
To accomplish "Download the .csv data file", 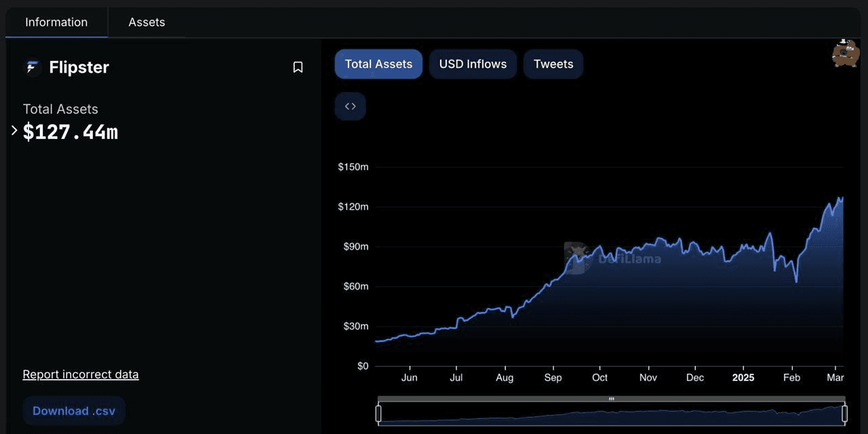I will tap(74, 411).
